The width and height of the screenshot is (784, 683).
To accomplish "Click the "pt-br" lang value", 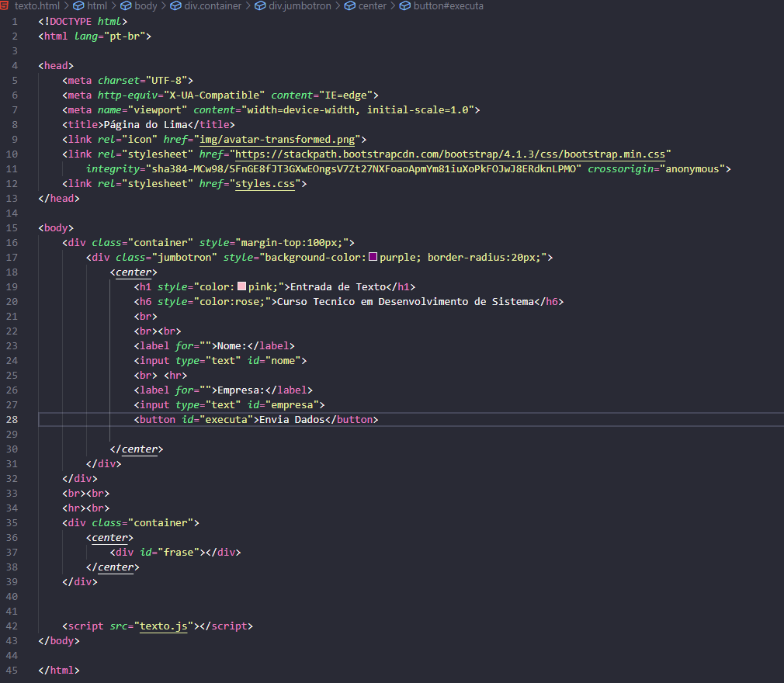I will [x=124, y=36].
